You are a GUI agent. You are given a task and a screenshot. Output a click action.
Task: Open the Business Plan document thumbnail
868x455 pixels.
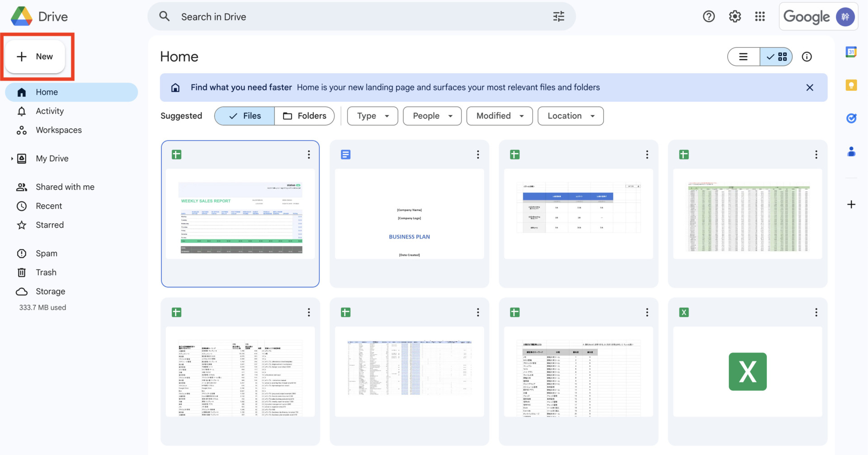(409, 214)
